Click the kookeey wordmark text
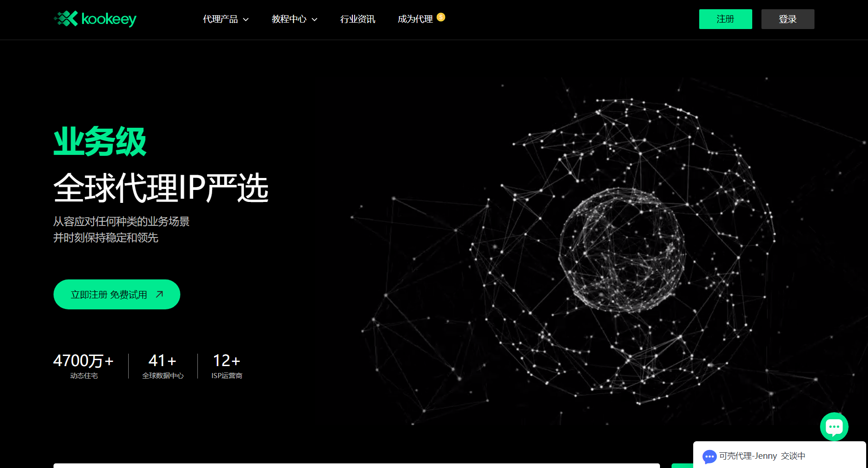 [x=109, y=19]
